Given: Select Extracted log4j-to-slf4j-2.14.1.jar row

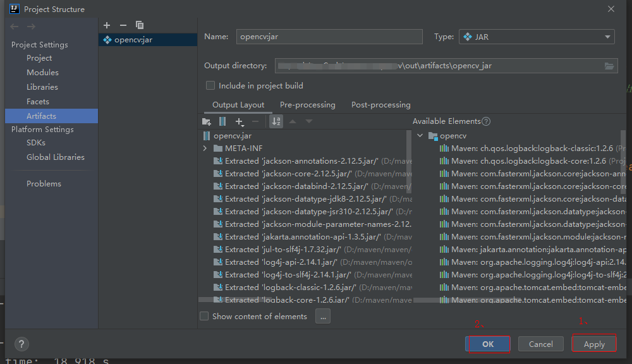Looking at the screenshot, I should click(312, 274).
